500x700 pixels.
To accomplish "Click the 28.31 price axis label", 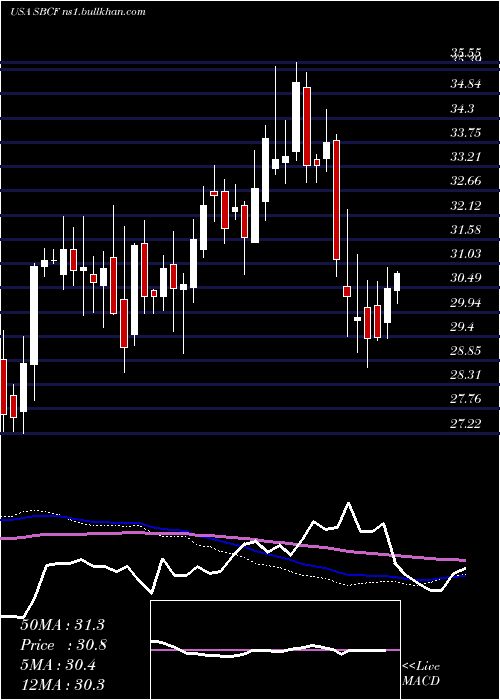I will pos(466,375).
